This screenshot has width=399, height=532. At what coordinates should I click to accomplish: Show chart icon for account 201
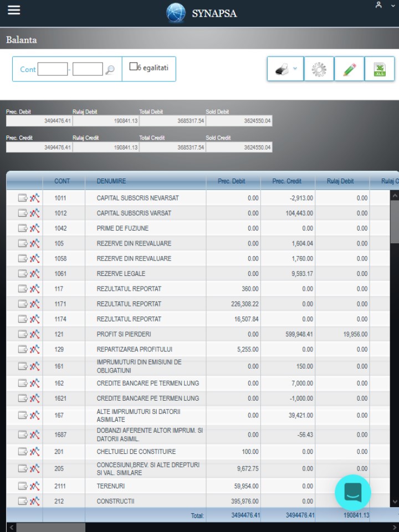34,452
